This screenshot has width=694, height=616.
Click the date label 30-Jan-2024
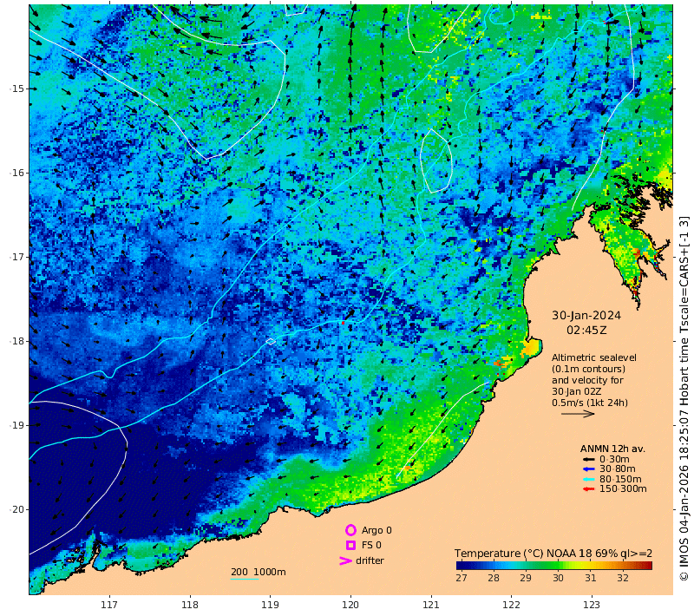[586, 316]
